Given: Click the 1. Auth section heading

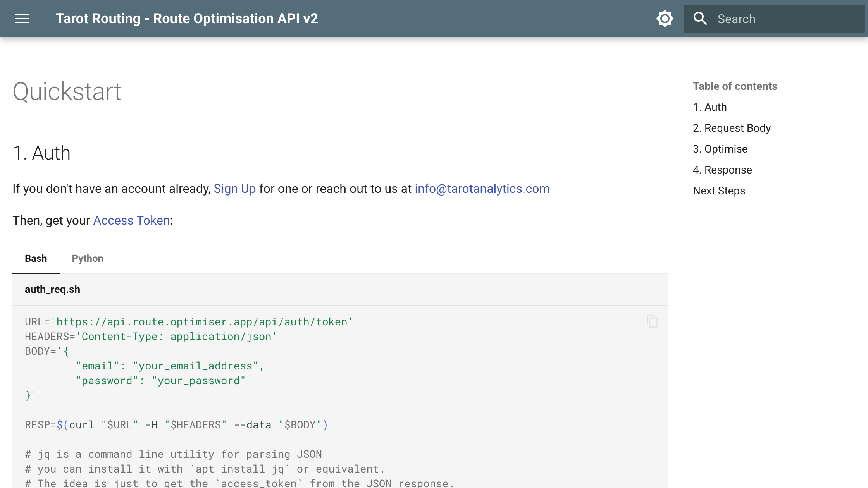Looking at the screenshot, I should [x=42, y=153].
